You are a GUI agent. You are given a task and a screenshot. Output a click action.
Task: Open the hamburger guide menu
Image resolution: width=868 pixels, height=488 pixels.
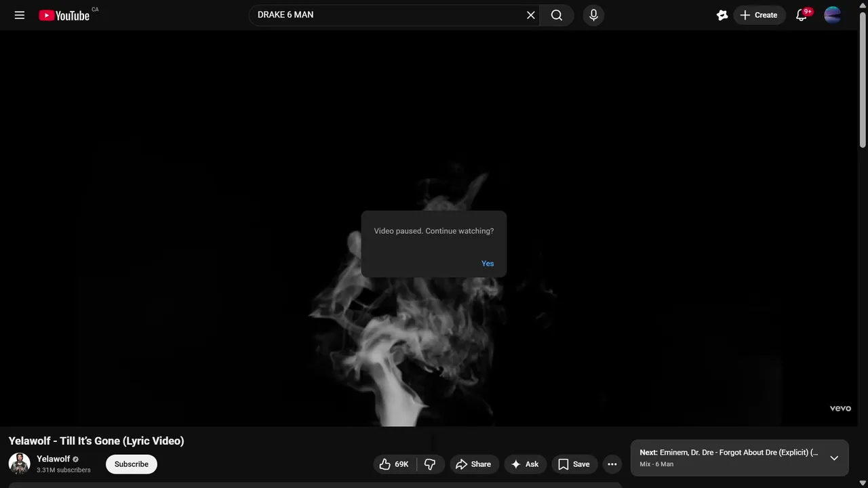(x=20, y=15)
